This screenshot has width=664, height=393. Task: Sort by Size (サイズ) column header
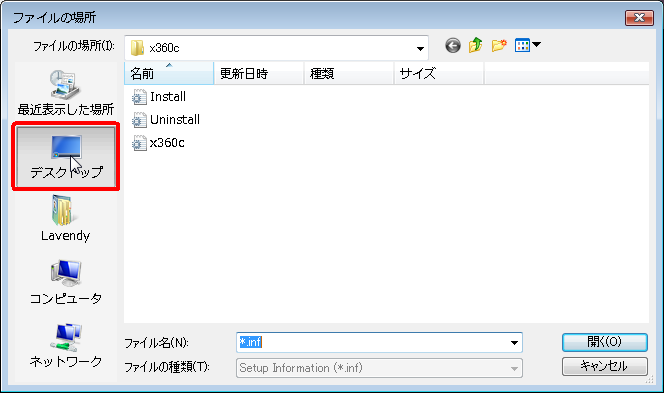[x=438, y=73]
